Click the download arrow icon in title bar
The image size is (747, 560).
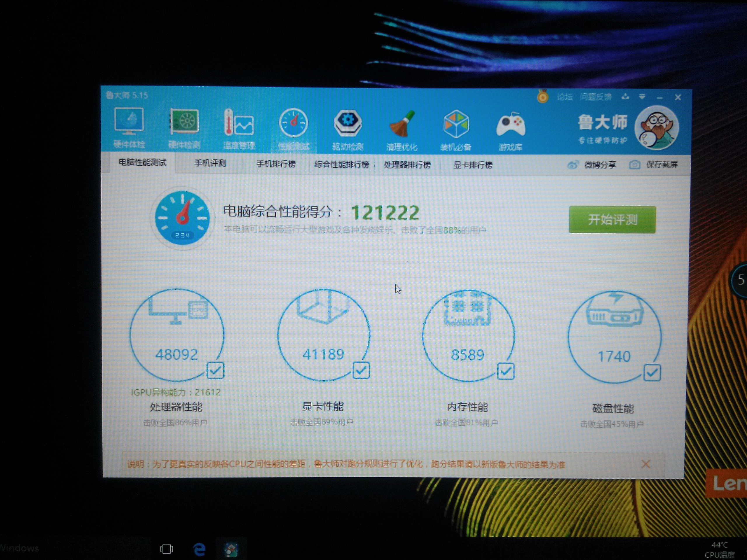coord(625,97)
